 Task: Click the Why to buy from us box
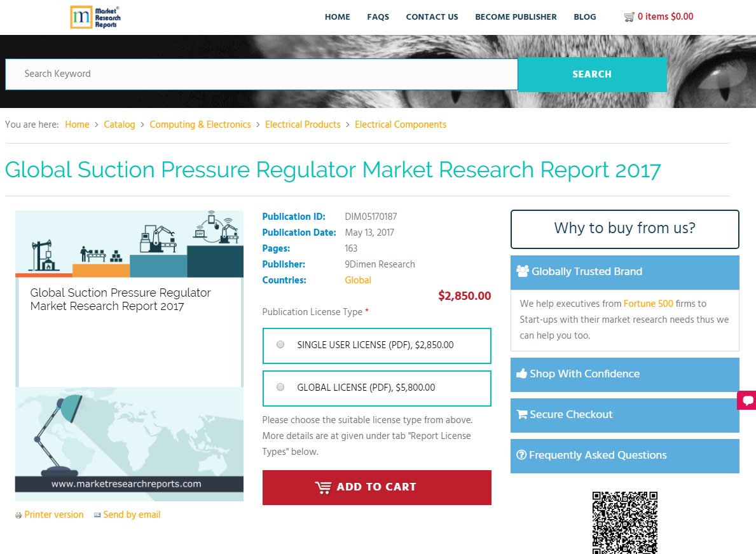pyautogui.click(x=625, y=229)
